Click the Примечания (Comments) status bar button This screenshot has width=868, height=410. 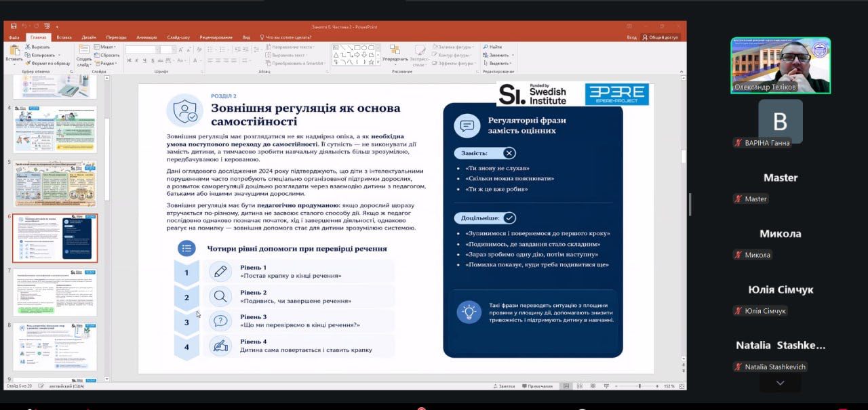pyautogui.click(x=536, y=386)
